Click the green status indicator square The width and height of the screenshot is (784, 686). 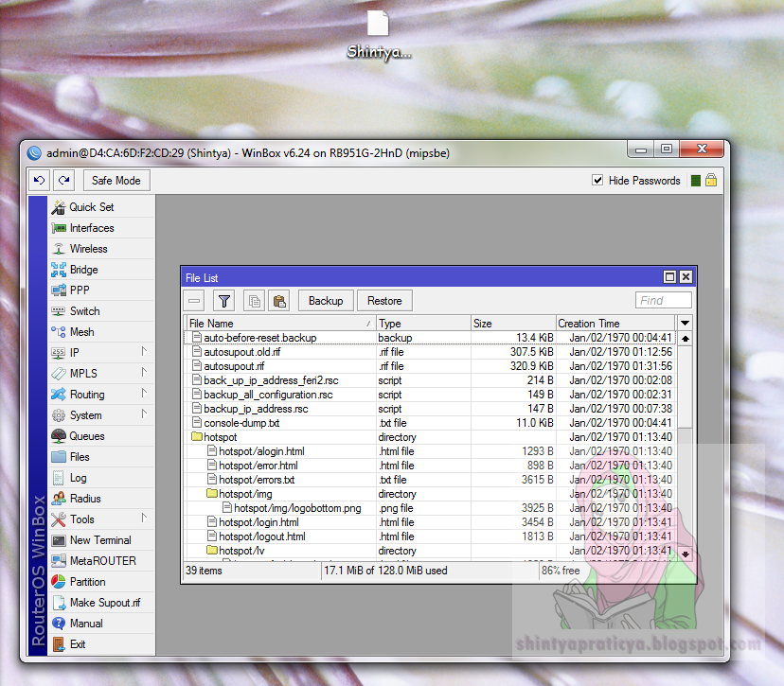pos(696,181)
